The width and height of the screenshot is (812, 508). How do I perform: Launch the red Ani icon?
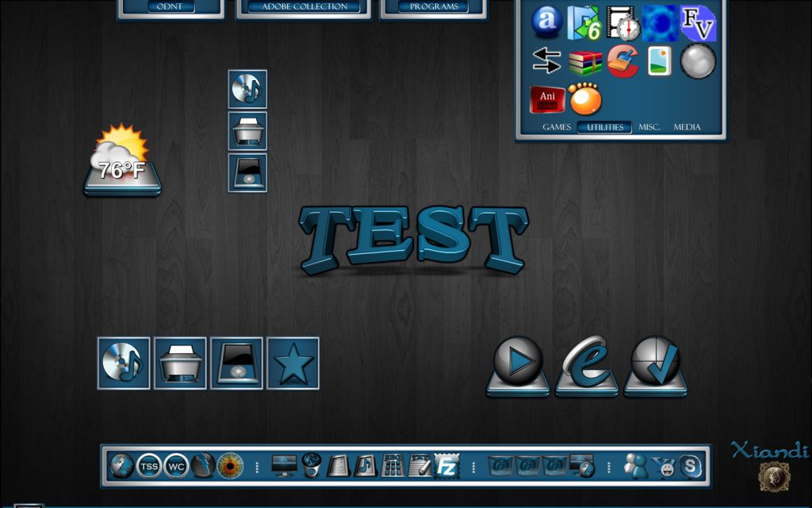click(x=547, y=99)
